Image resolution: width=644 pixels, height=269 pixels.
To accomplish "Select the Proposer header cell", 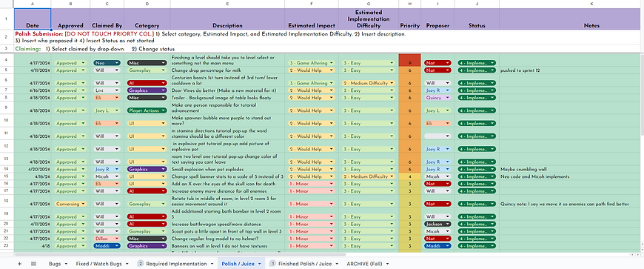I will pyautogui.click(x=437, y=19).
